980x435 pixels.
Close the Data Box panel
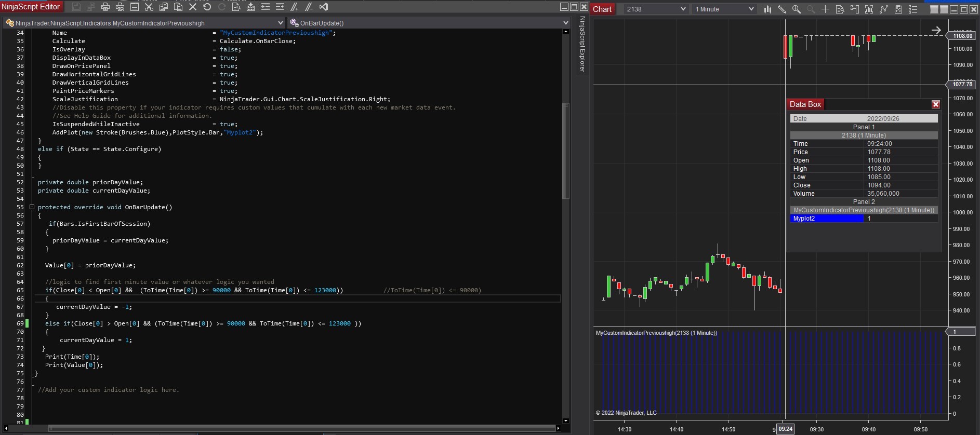coord(935,104)
